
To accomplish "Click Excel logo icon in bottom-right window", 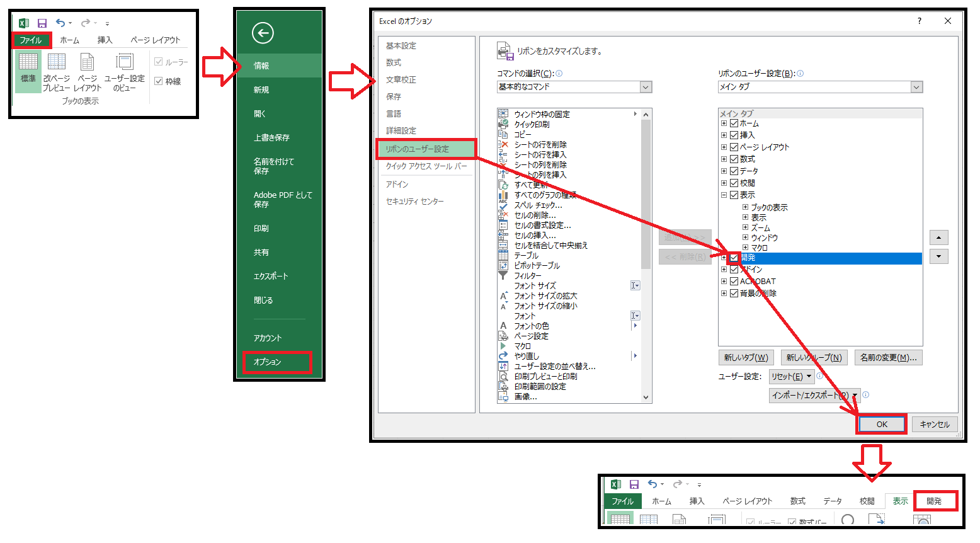I will [616, 484].
